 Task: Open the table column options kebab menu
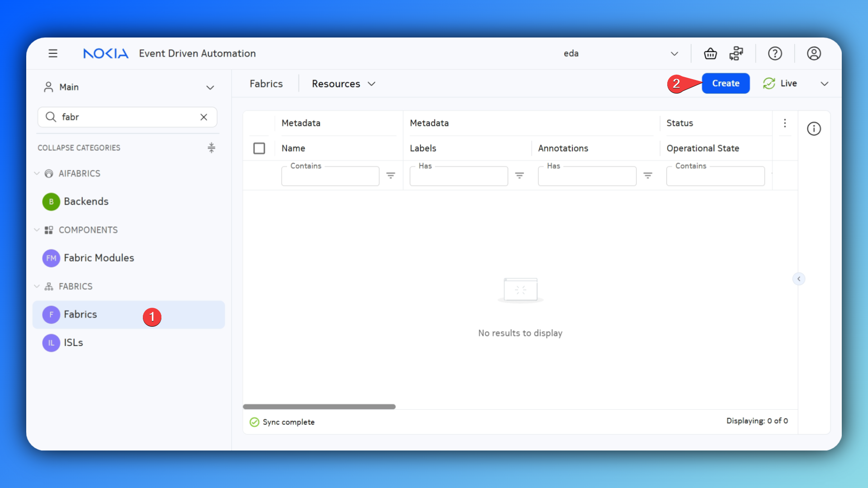[785, 123]
